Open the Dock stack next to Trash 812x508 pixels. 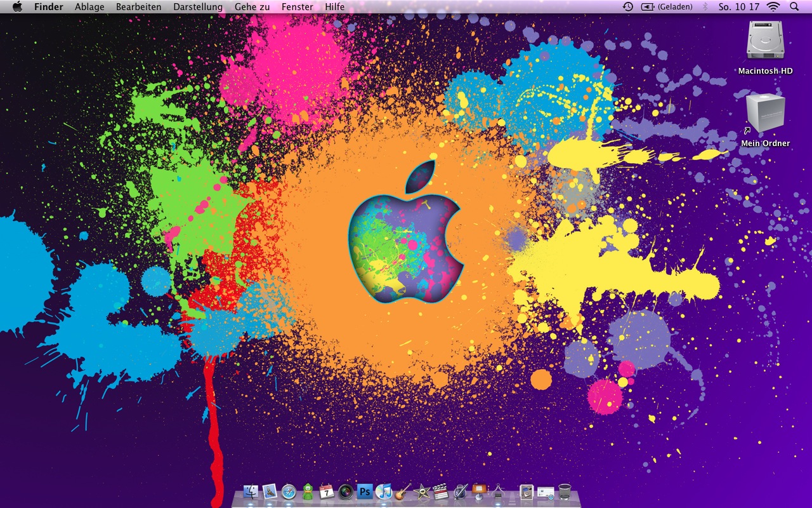[546, 492]
